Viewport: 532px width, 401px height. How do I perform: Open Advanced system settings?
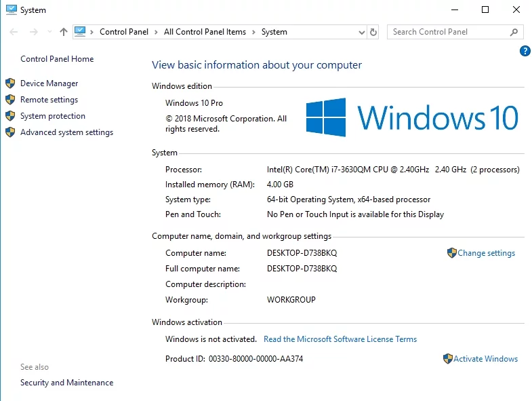click(66, 132)
